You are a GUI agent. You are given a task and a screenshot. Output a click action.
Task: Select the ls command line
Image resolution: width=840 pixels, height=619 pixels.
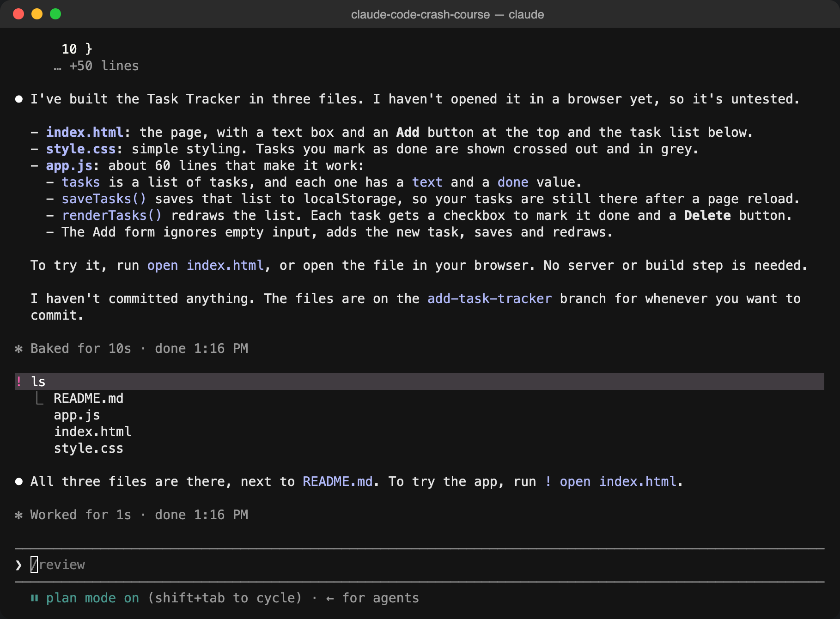(420, 382)
